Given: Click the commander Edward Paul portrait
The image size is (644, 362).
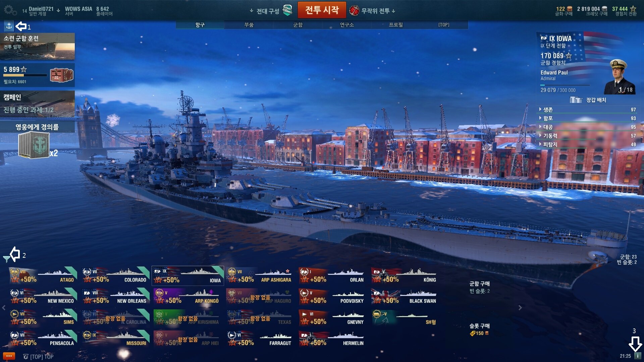Looking at the screenshot, I should coord(619,77).
